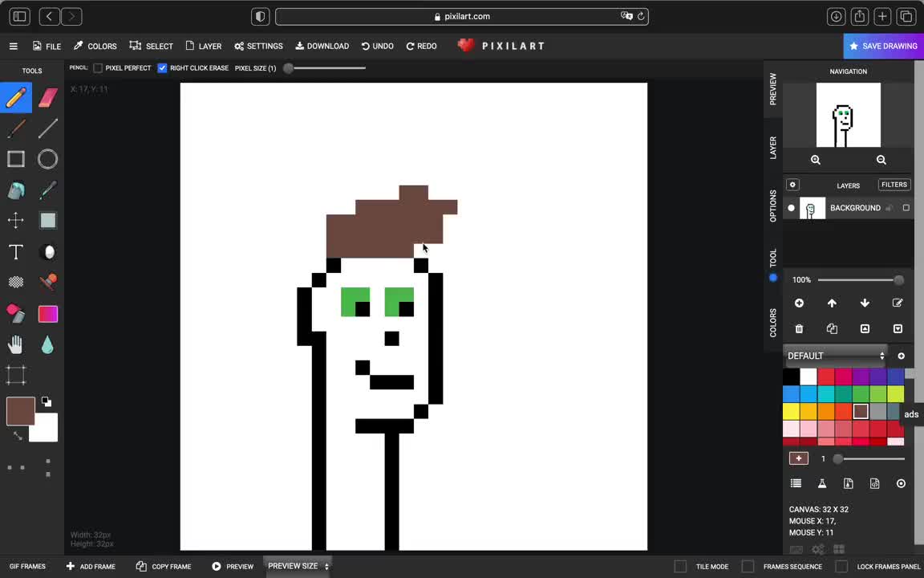924x578 pixels.
Task: Play the animation Preview
Action: pos(233,566)
